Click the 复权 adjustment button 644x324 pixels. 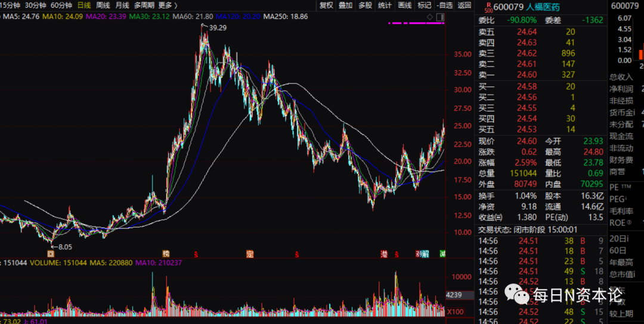click(326, 5)
